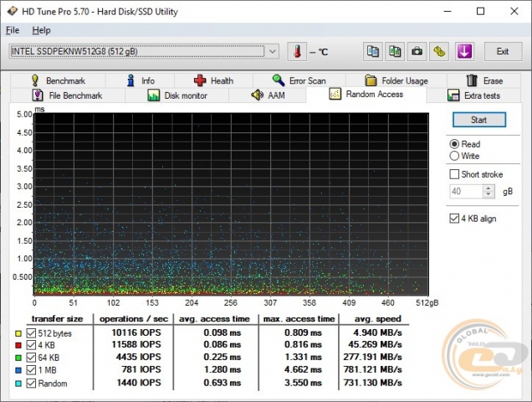Click the operations / sec column header
Screen dimensions: 532x402
(x=134, y=319)
